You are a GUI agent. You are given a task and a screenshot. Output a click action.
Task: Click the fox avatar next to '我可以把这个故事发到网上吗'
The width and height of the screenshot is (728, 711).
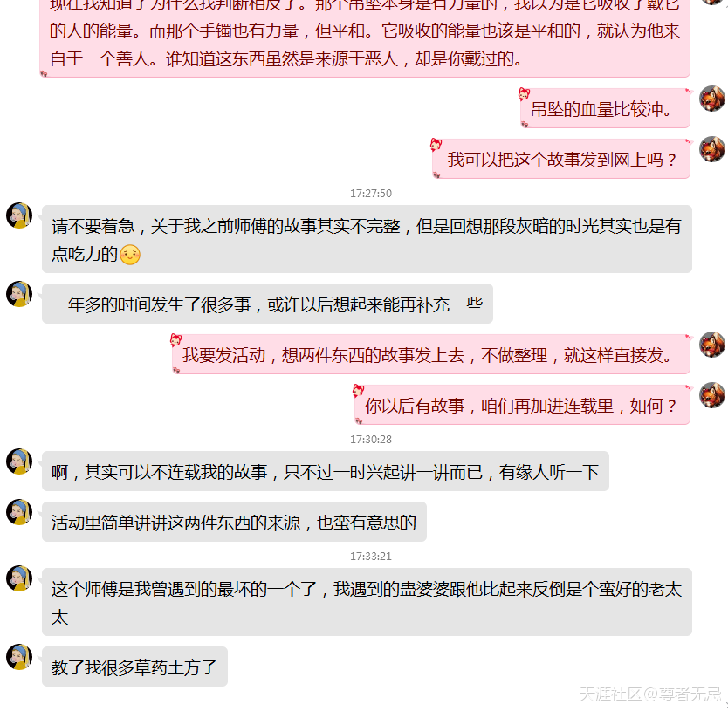point(712,149)
